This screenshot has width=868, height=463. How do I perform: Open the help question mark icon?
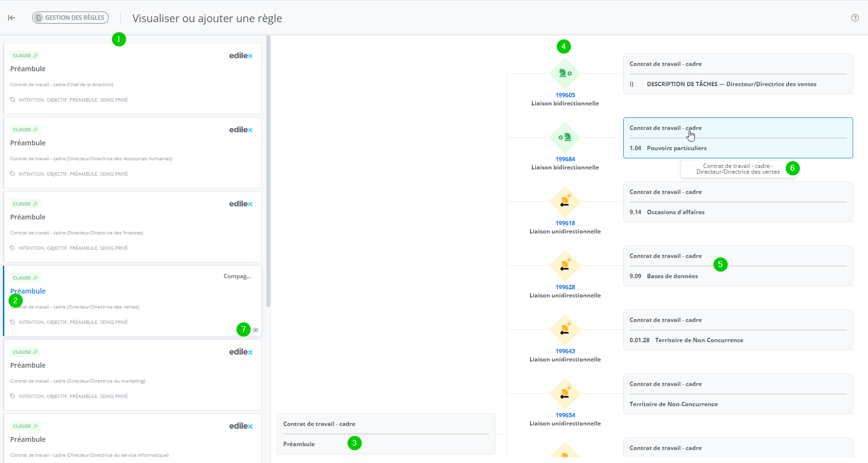click(855, 18)
